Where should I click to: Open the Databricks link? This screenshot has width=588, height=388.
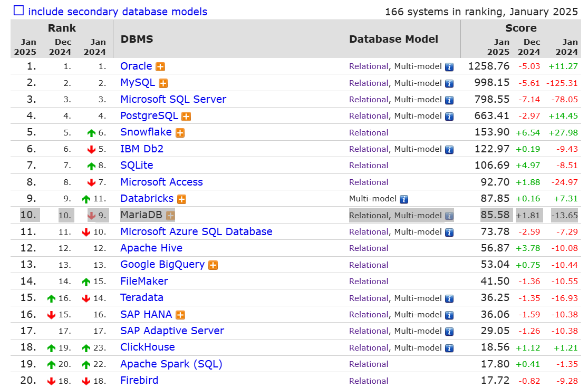[147, 198]
